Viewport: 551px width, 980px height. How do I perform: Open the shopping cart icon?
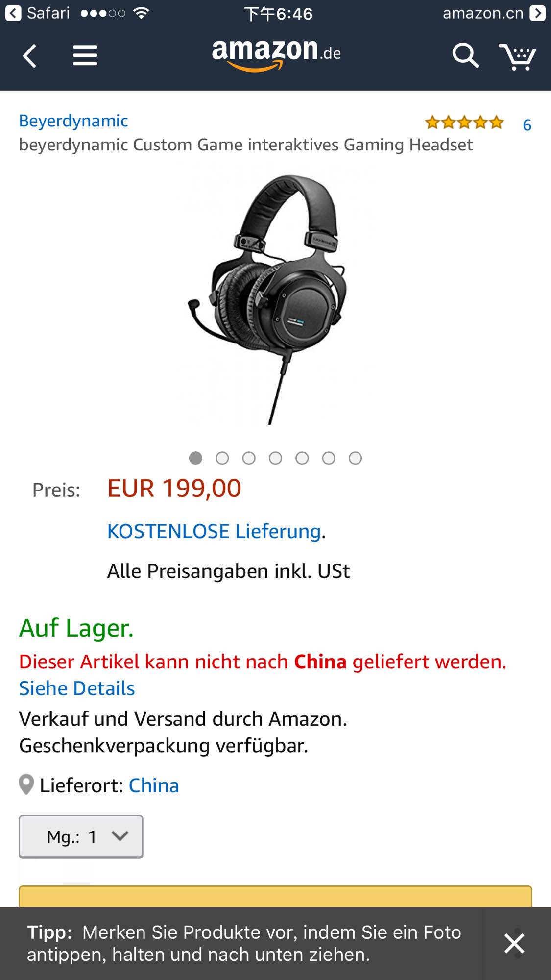pos(518,57)
